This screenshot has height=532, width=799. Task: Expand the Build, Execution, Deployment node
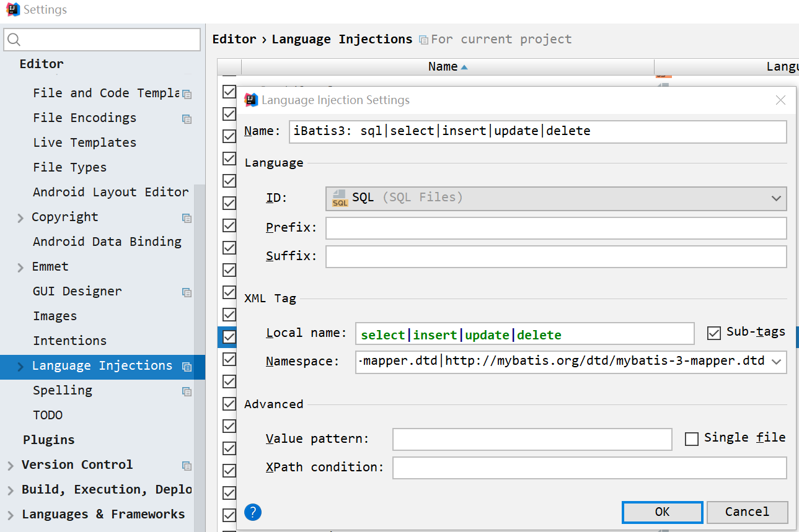[x=11, y=491]
